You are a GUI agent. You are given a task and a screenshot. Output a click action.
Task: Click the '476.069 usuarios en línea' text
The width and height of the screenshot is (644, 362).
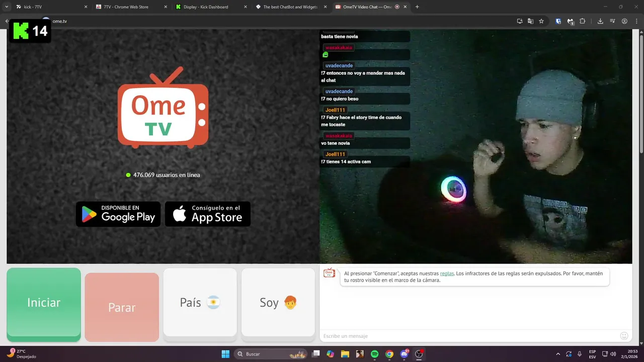[167, 175]
